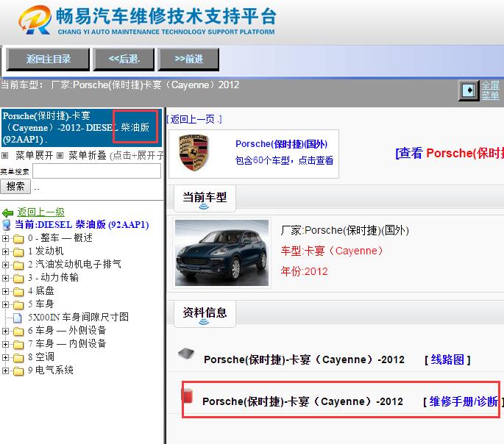
Task: Click the 菜单折叠 collapse-menu icon
Action: 60,156
